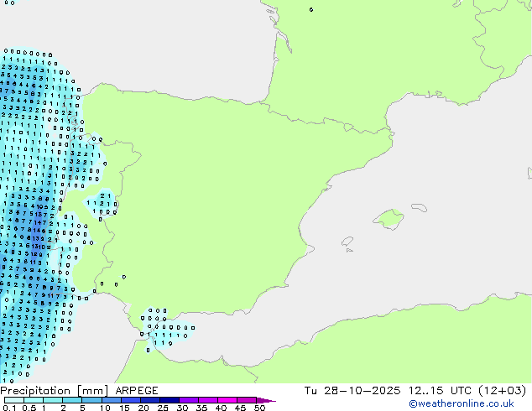This screenshot has height=411, width=532.
Task: Click the ARPEGE model name label
Action: (135, 391)
